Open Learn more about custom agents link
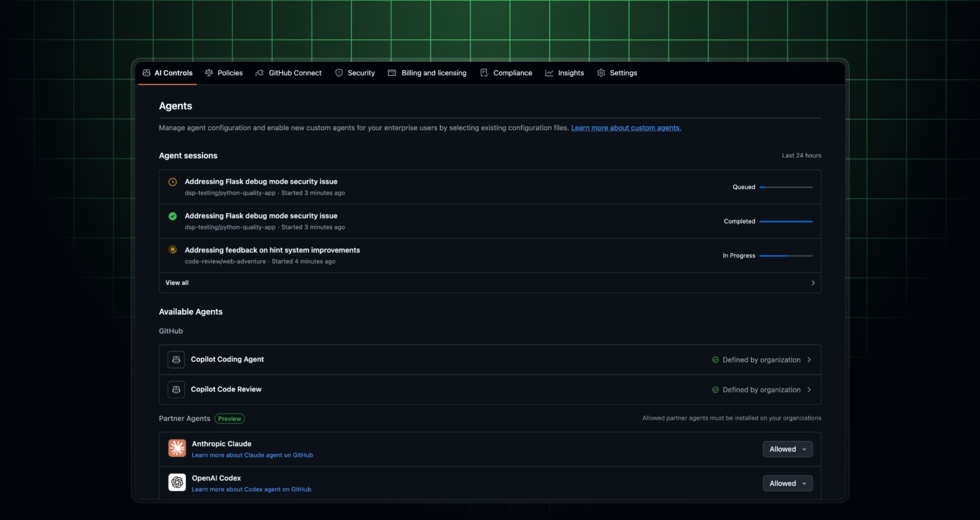The image size is (980, 520). (626, 128)
